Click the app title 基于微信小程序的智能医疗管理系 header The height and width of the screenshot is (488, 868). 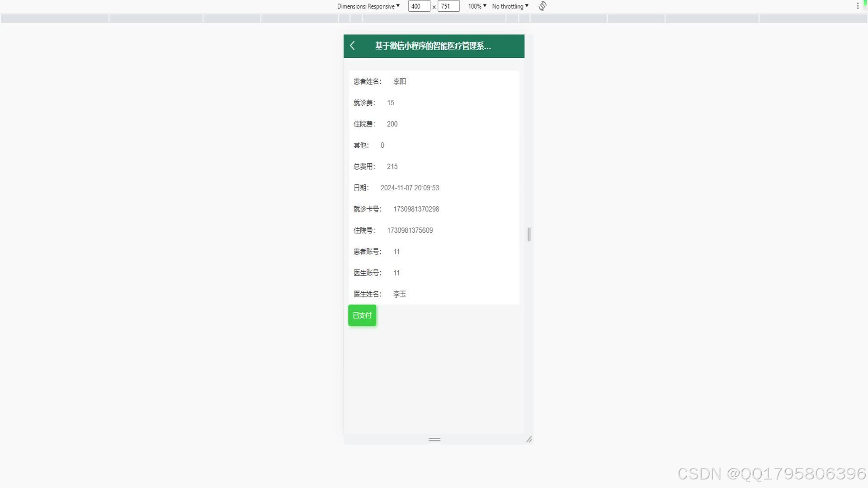coord(432,46)
